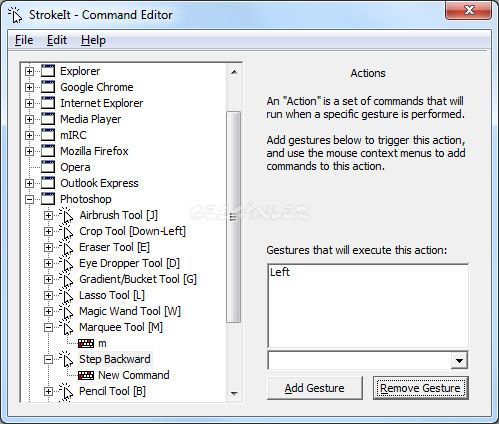Click the StrokeIt title bar cursor icon
499x424 pixels.
pyautogui.click(x=15, y=15)
